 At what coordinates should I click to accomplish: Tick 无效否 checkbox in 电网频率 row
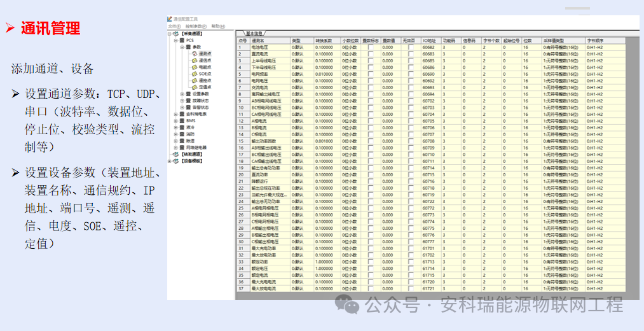point(411,74)
